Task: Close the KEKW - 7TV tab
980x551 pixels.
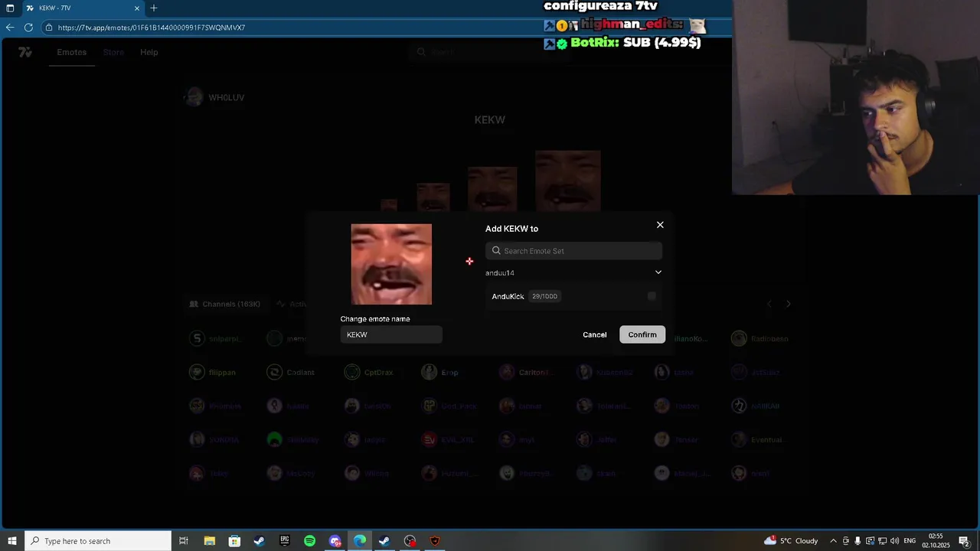Action: click(137, 8)
